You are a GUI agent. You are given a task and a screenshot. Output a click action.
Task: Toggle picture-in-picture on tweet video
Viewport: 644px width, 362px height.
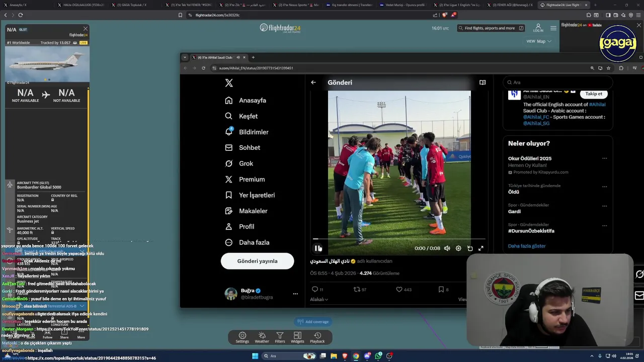click(x=470, y=248)
